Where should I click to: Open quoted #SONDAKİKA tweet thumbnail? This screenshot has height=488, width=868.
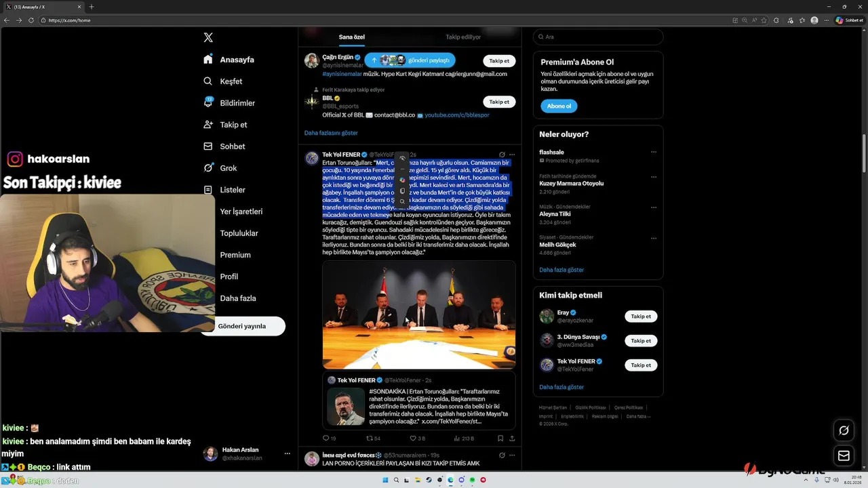pos(346,406)
